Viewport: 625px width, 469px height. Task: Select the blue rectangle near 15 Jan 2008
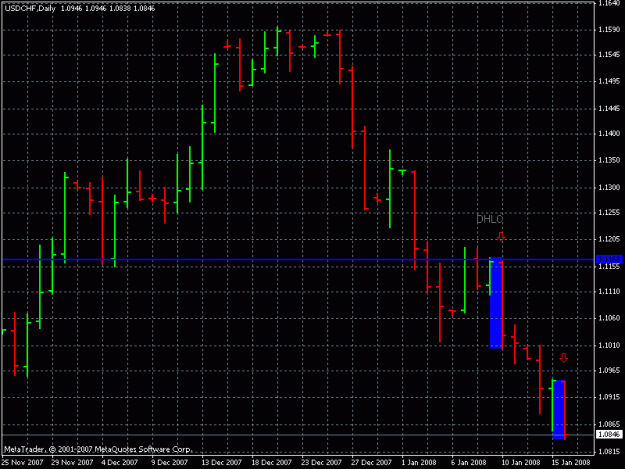pos(558,410)
